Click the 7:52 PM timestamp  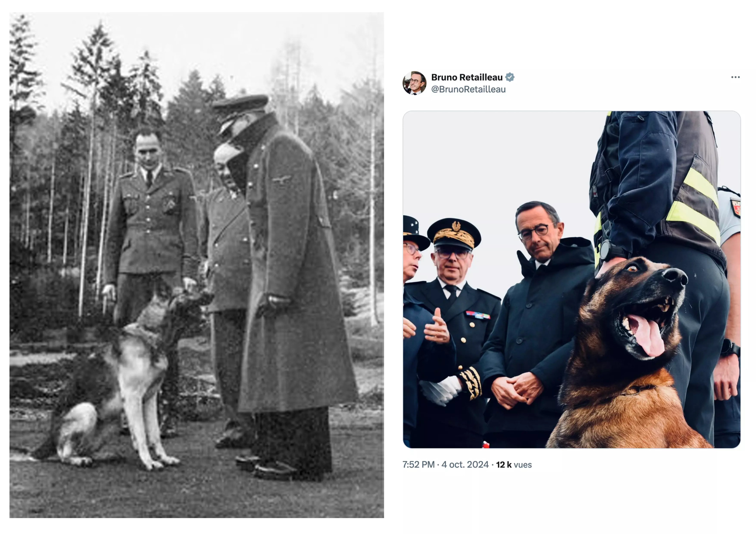coord(418,465)
